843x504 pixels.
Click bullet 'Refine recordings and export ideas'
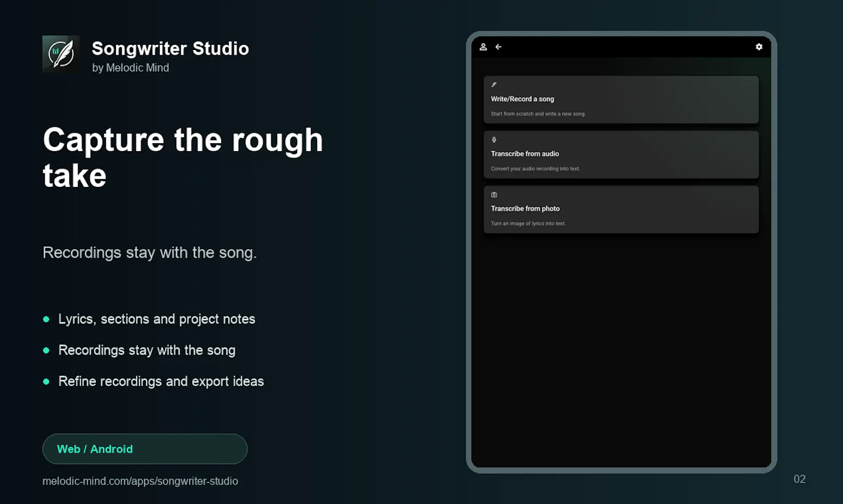pos(161,381)
